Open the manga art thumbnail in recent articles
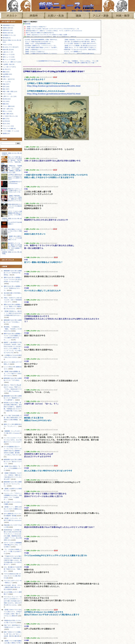The image size is (135, 644). click(x=4, y=198)
